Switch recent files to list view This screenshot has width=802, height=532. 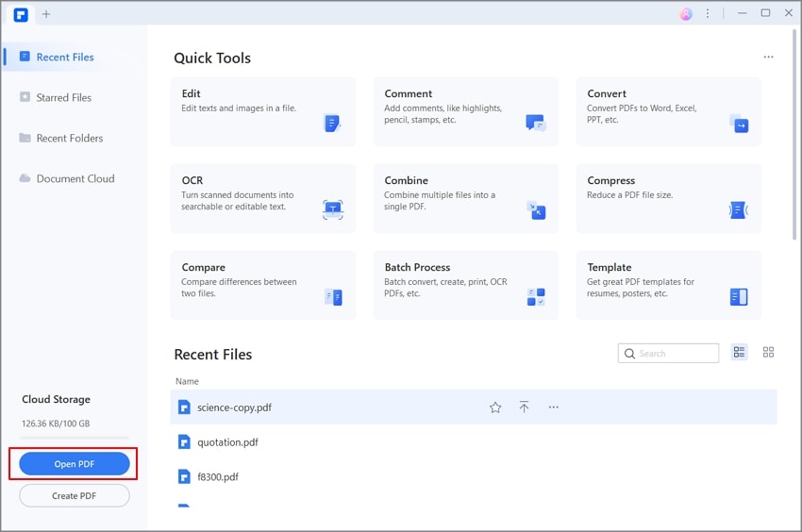point(739,353)
